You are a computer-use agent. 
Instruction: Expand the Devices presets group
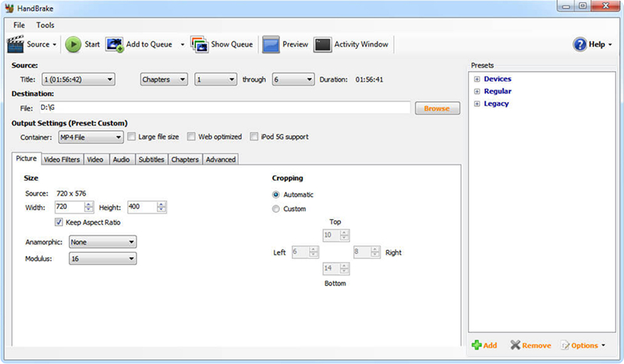[x=477, y=79]
